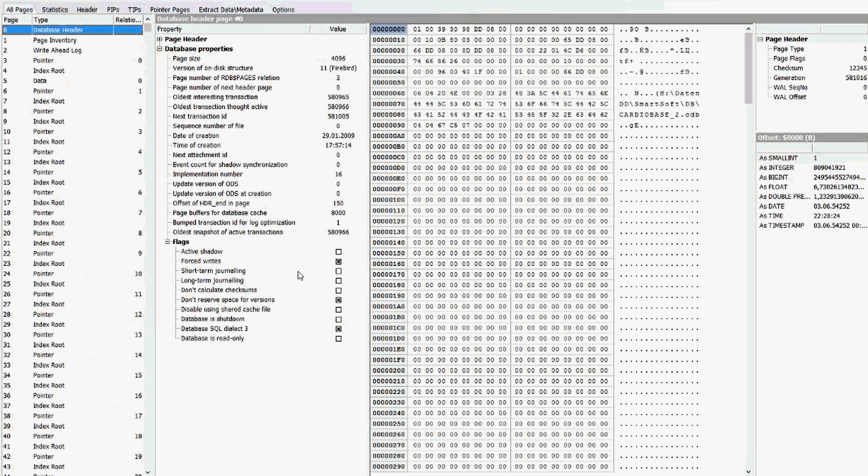Select hex offset row 00000100
This screenshot has height=476, width=868.
(389, 200)
